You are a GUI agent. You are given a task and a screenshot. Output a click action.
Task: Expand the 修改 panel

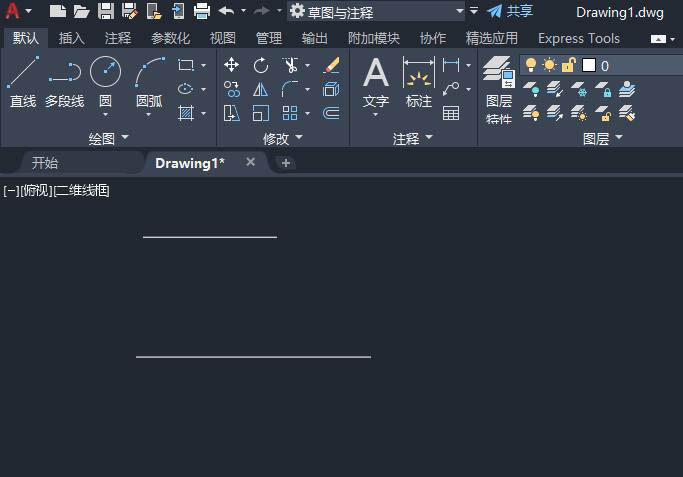283,139
